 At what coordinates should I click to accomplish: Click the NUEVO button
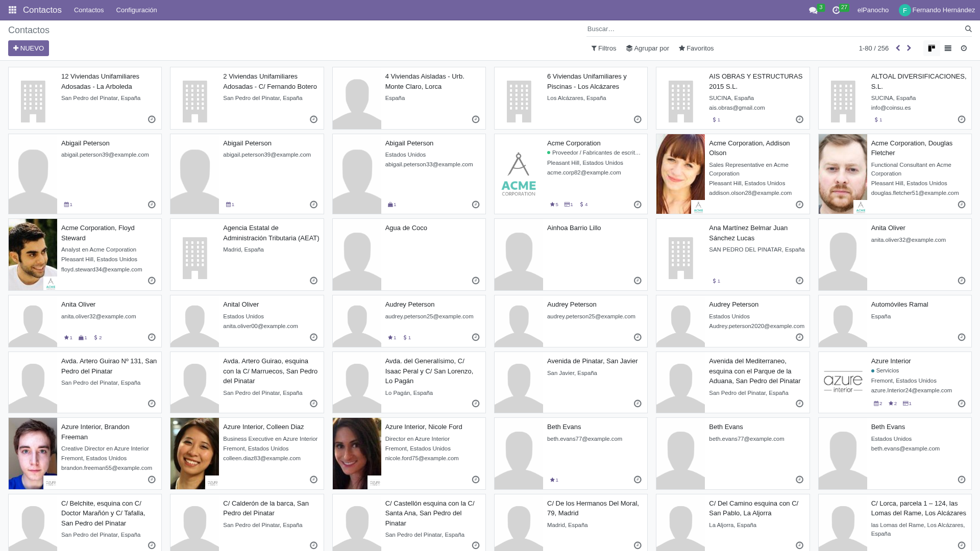click(28, 48)
